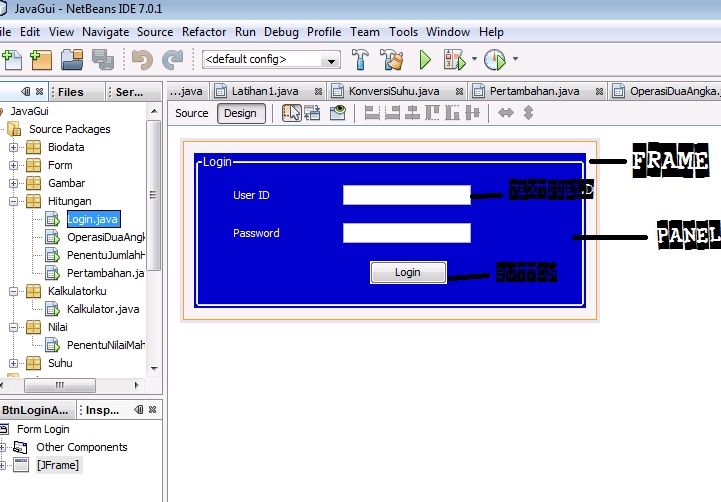
Task: Expand Other Components node in inspector
Action: point(2,447)
